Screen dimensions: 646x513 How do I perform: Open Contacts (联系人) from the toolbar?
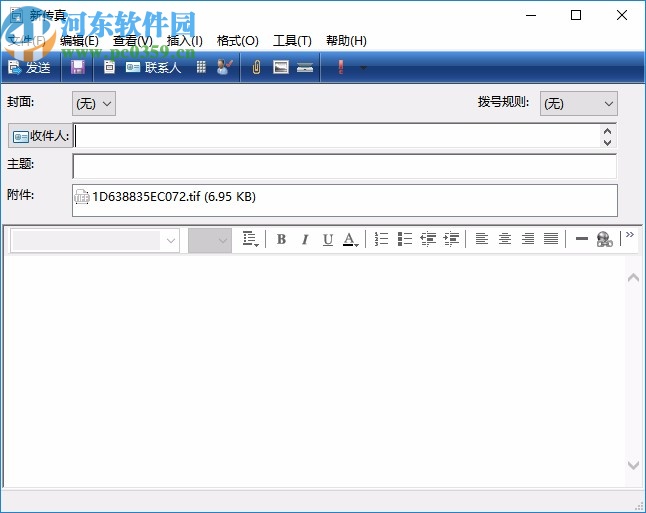pos(153,67)
